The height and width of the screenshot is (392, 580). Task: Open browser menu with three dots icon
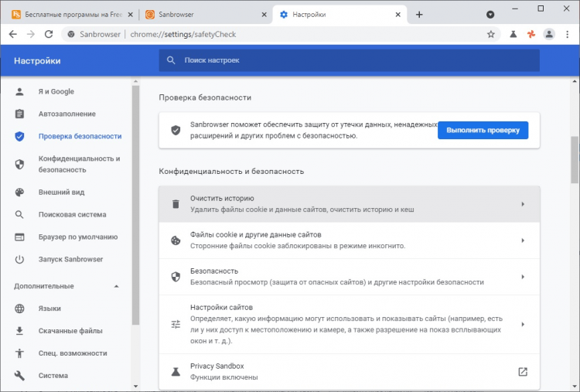pos(568,34)
